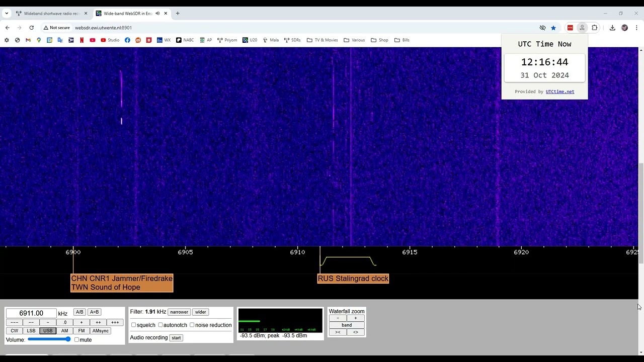This screenshot has height=362, width=644.
Task: Start audio recording
Action: 176,338
